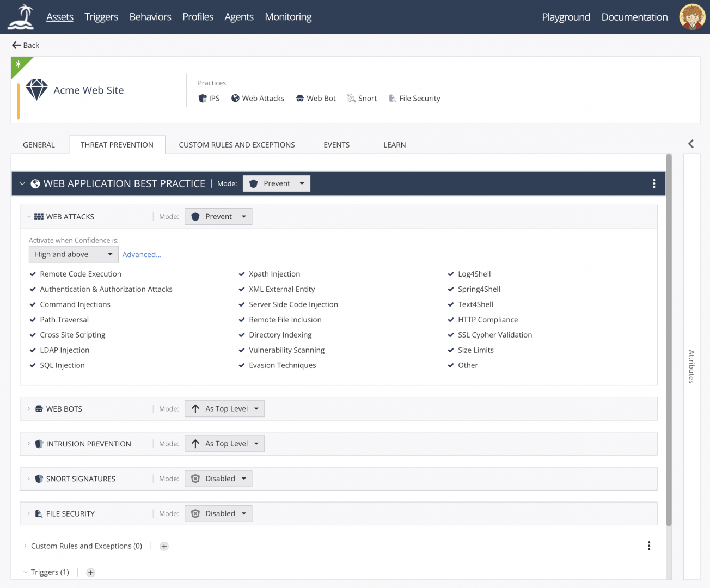Open the user avatar menu
The height and width of the screenshot is (588, 710).
click(692, 17)
